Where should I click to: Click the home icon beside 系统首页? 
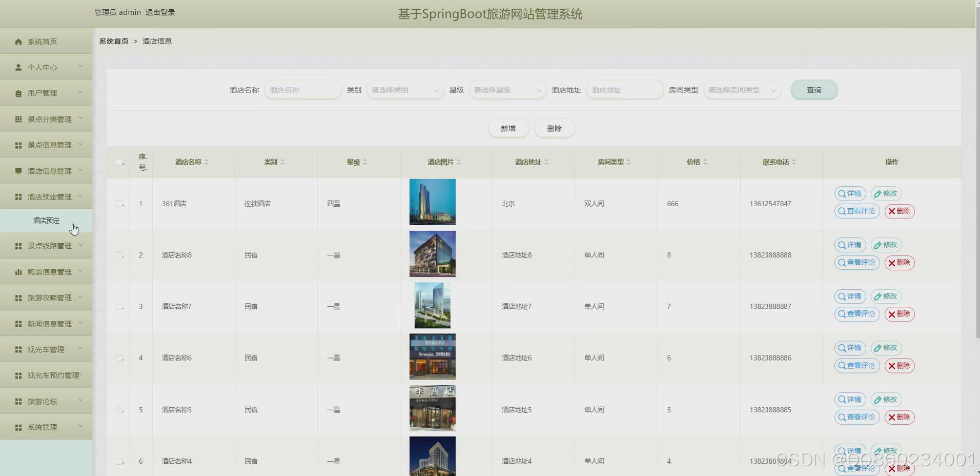click(x=18, y=42)
